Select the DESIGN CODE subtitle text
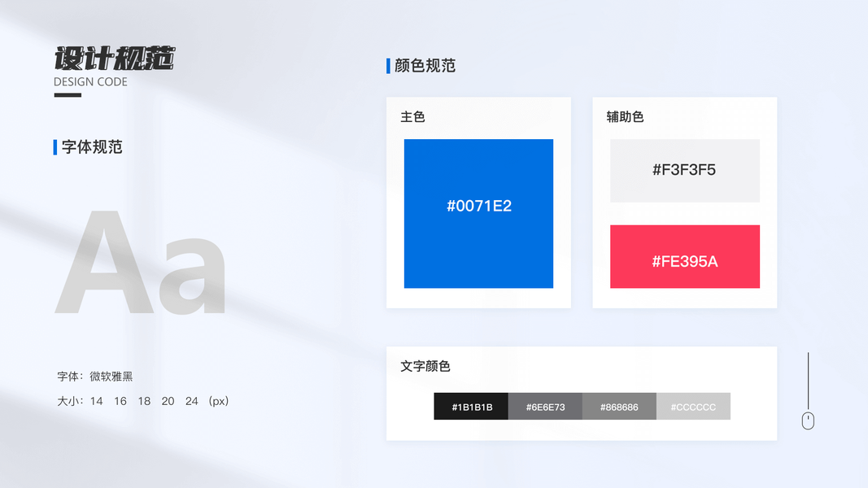This screenshot has width=868, height=488. (90, 82)
